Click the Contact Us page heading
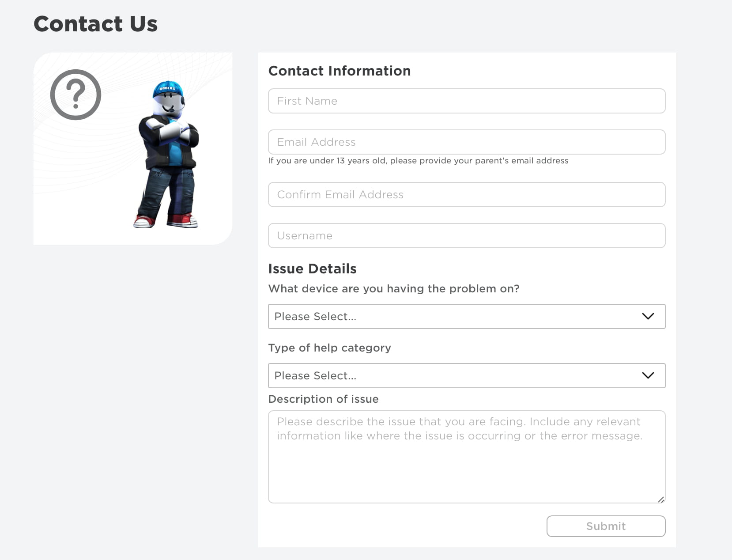The width and height of the screenshot is (732, 560). (96, 24)
